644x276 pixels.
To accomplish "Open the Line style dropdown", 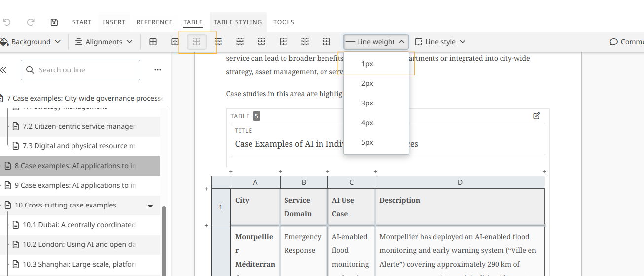I will click(x=440, y=42).
